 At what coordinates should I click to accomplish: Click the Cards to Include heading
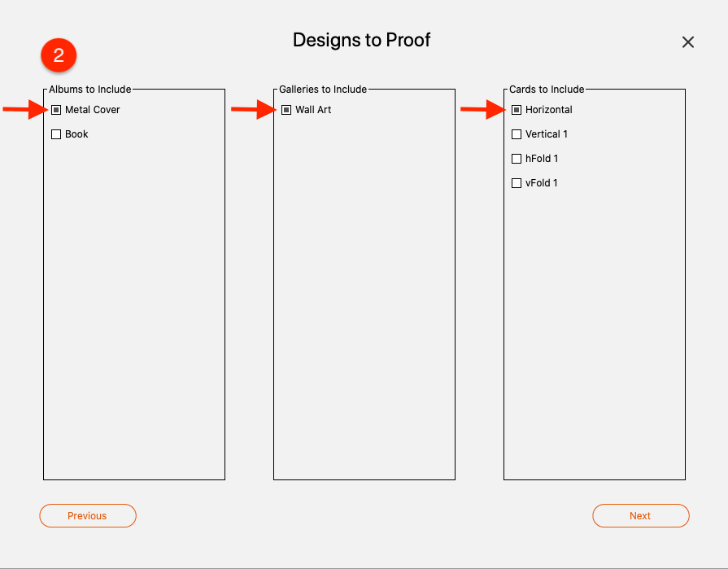[547, 90]
